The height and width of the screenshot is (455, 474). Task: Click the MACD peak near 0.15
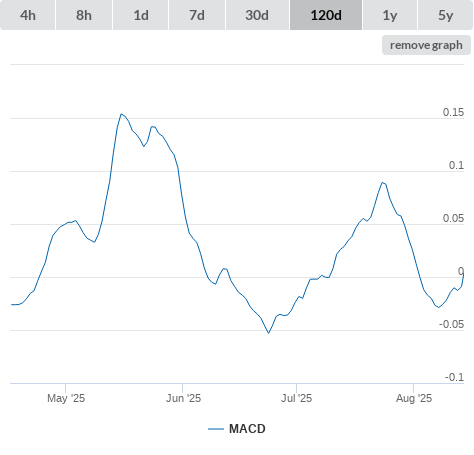121,114
